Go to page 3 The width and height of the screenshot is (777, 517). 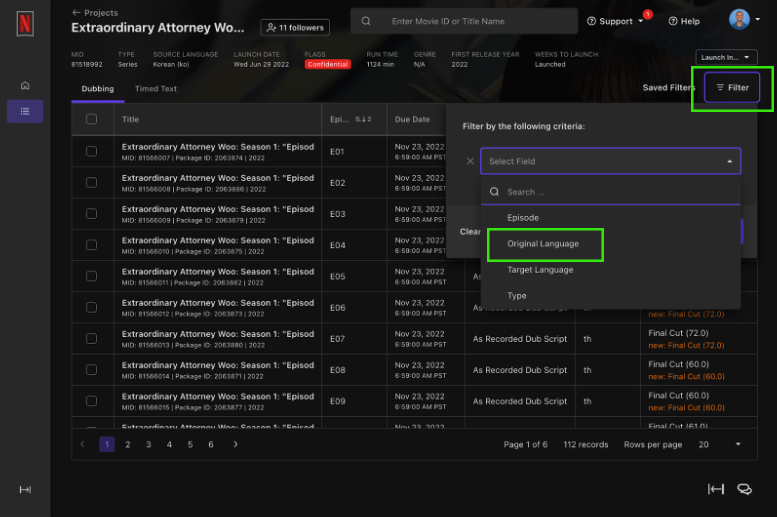point(149,444)
